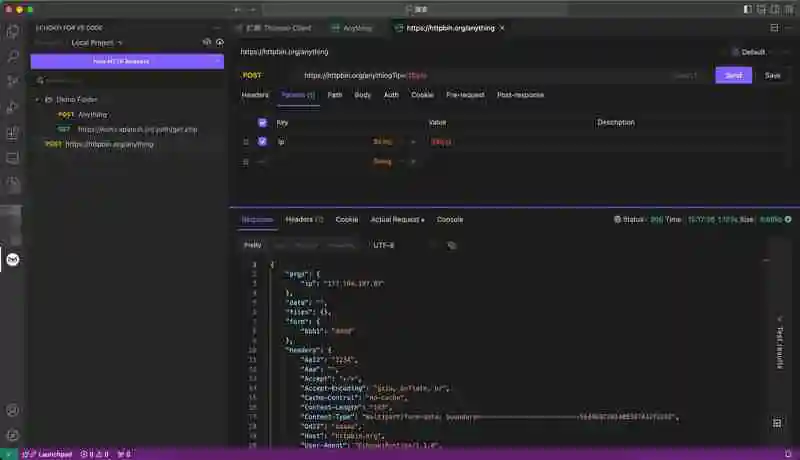
Task: Switch to the request Cookie tab
Action: (422, 95)
